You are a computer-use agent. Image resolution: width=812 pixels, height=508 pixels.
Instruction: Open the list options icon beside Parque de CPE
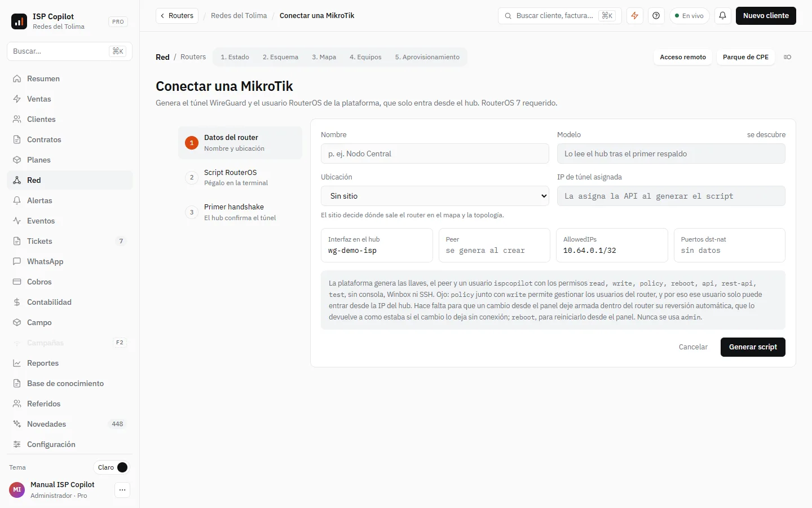click(787, 57)
